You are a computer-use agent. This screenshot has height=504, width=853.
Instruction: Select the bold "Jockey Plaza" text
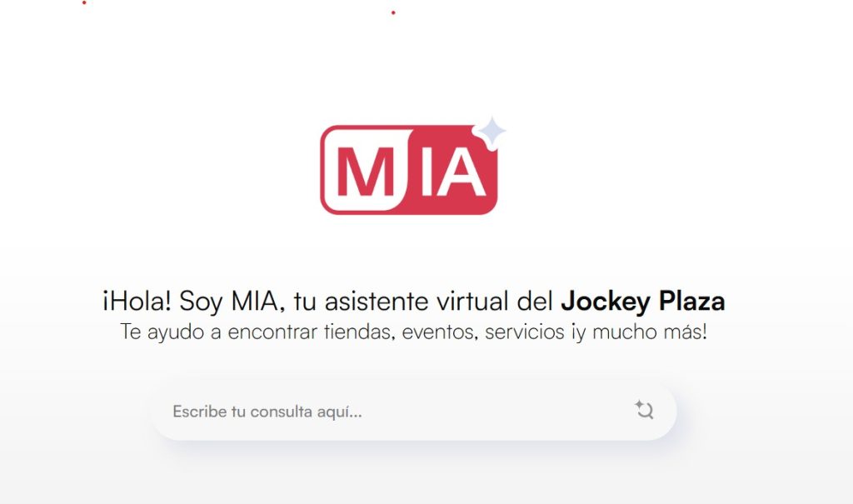pyautogui.click(x=643, y=302)
